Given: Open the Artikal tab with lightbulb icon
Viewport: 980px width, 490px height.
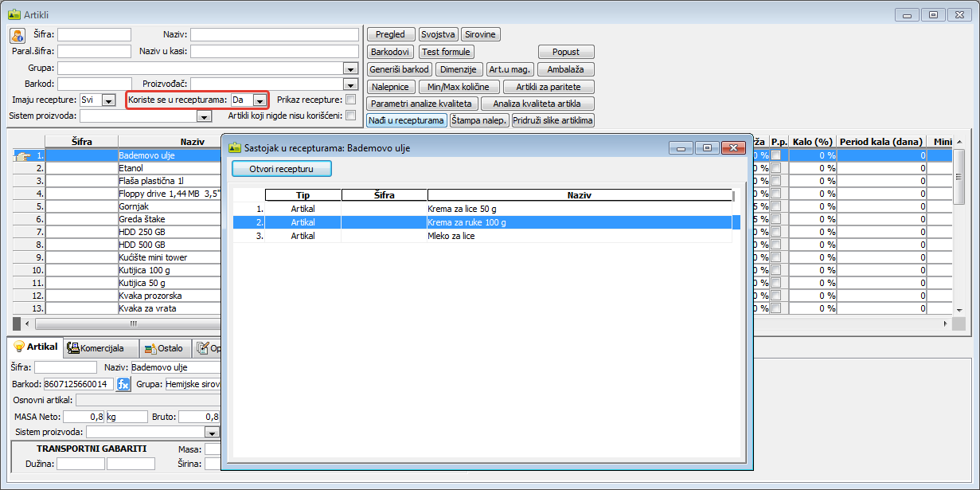Looking at the screenshot, I should tap(36, 347).
